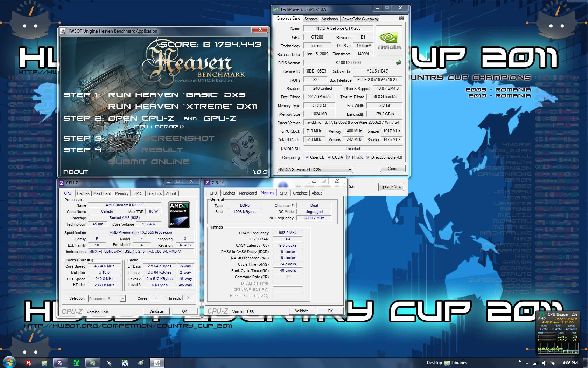Open the red HWBOT 'H' taskbar icon
Image resolution: width=588 pixels, height=368 pixels.
pos(29,363)
